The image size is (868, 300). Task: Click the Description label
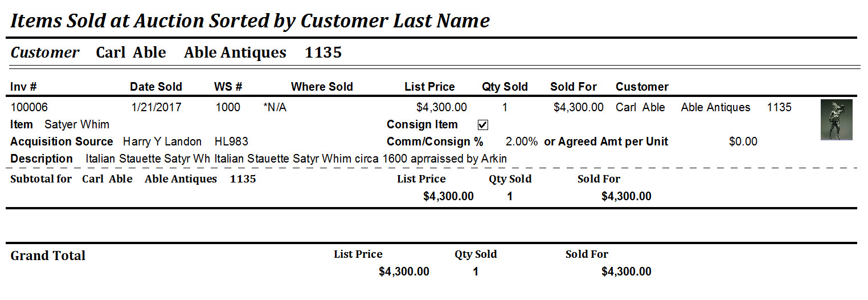pyautogui.click(x=42, y=159)
